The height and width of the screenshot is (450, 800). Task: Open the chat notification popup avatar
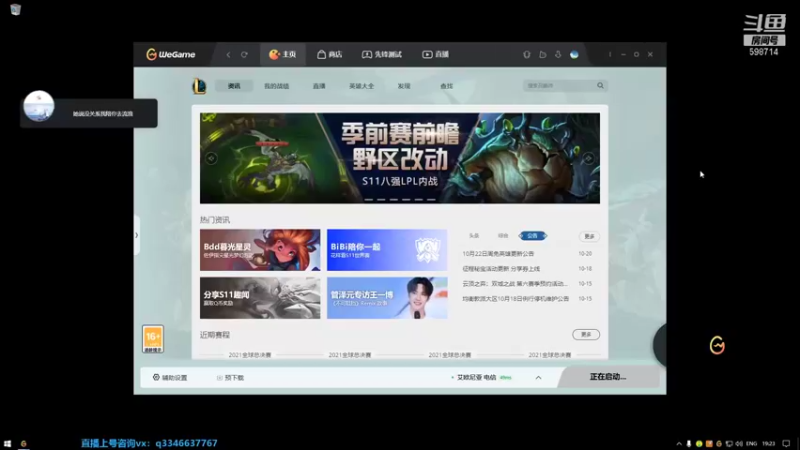[39, 106]
